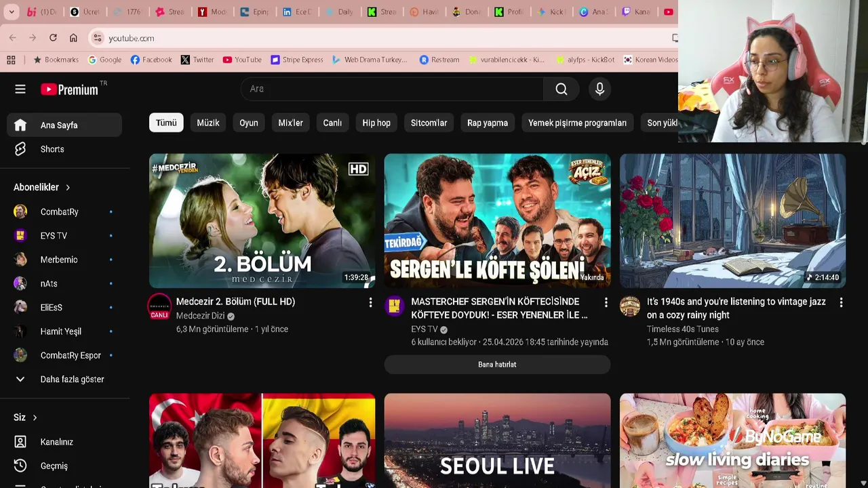Image resolution: width=868 pixels, height=488 pixels.
Task: Open Google bookmark
Action: (104, 60)
